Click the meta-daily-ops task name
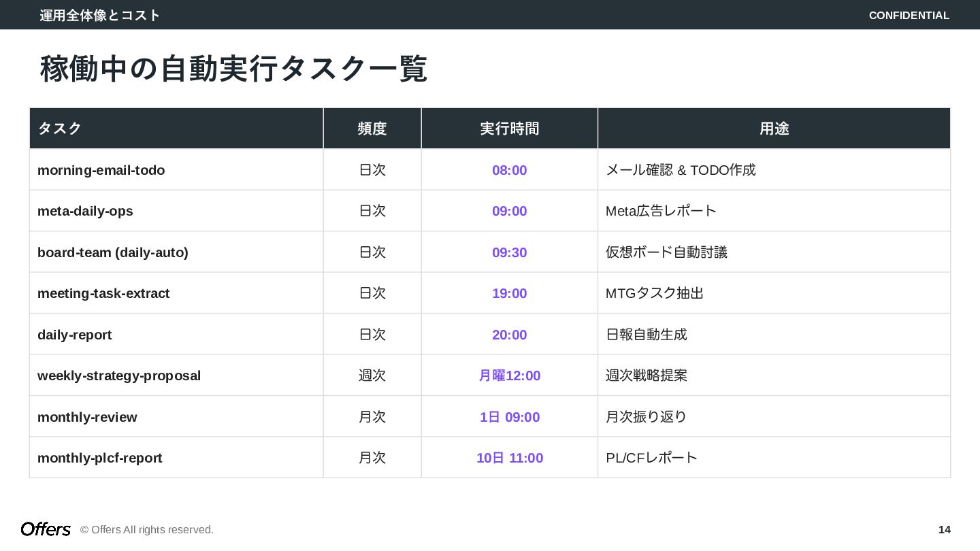The image size is (980, 551). (85, 211)
